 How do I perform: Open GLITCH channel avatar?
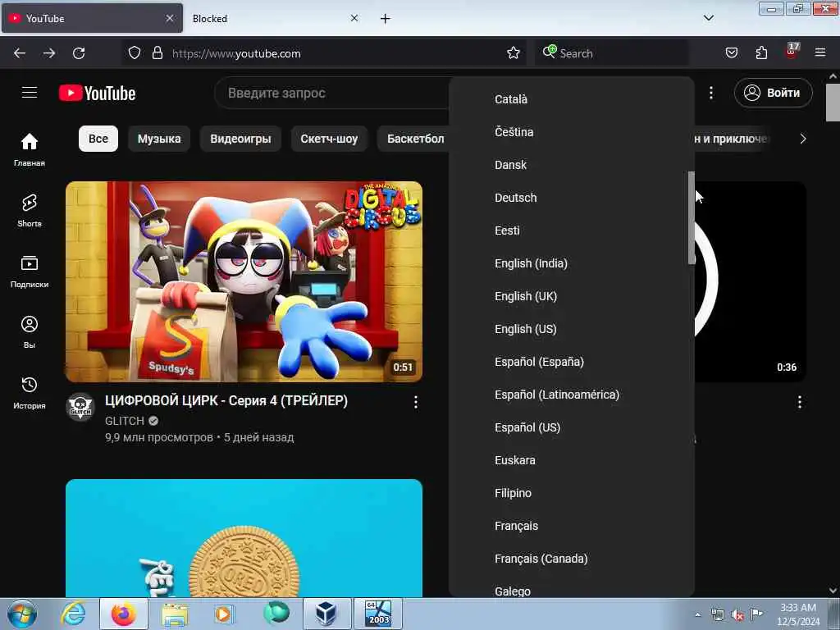80,407
